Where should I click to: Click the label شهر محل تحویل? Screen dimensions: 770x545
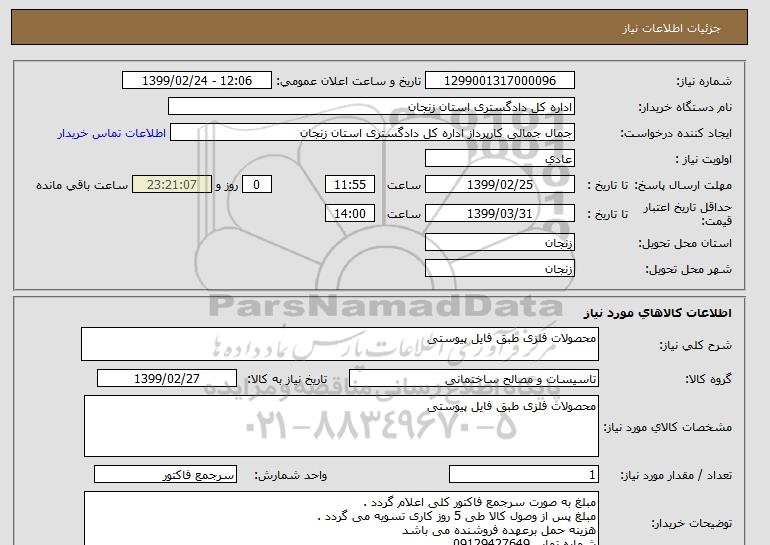click(x=688, y=270)
